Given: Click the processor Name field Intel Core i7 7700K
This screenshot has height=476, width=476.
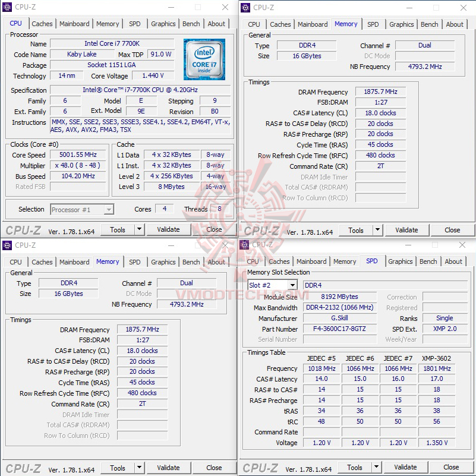Looking at the screenshot, I should (x=112, y=43).
